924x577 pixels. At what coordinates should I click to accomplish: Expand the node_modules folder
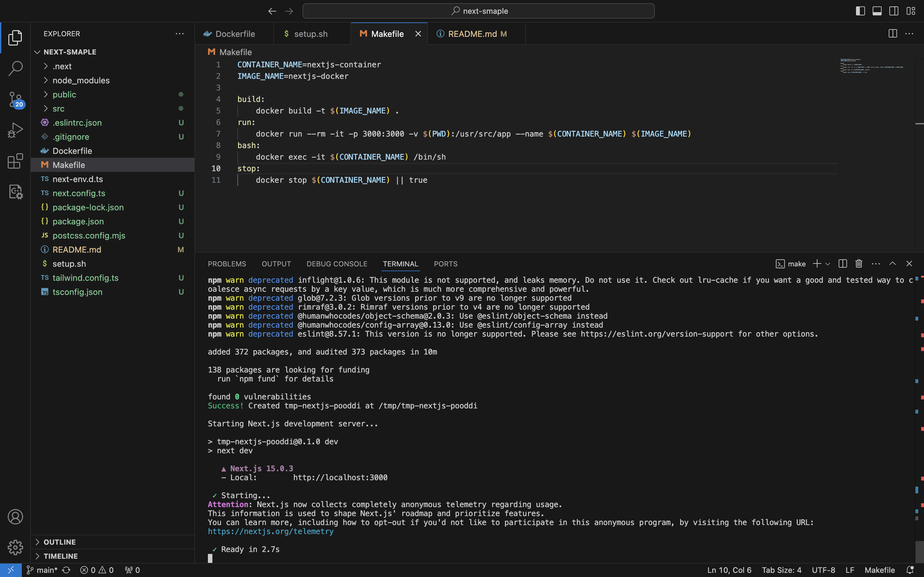click(81, 80)
